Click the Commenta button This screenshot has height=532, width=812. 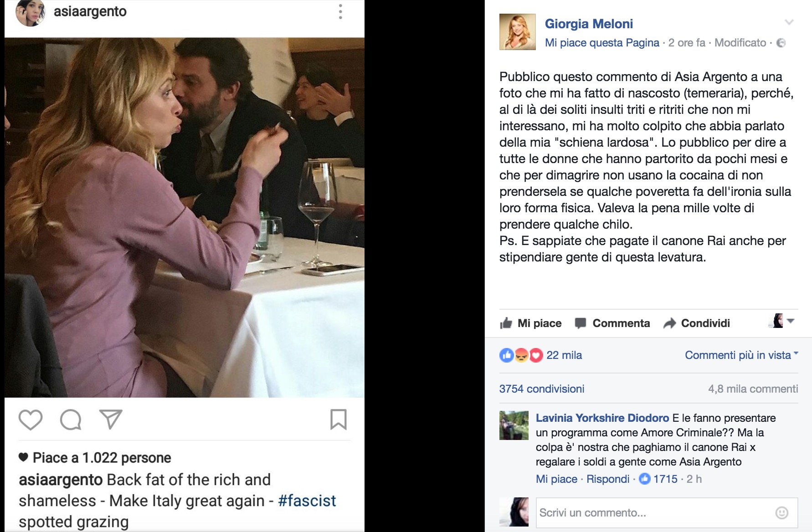[612, 323]
